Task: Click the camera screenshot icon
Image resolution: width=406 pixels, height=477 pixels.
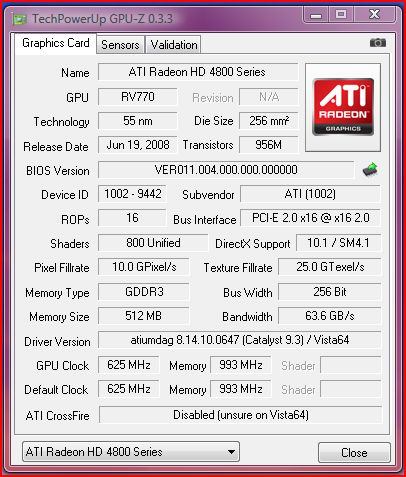Action: pos(378,43)
